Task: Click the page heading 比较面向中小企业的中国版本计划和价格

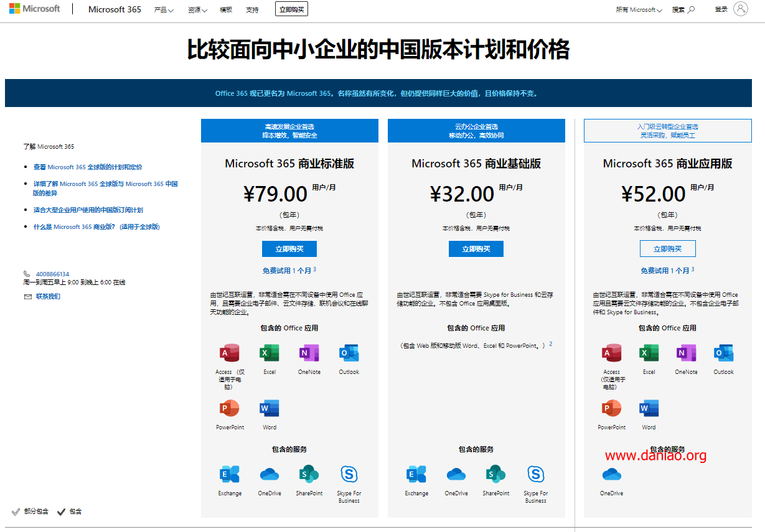Action: 378,49
